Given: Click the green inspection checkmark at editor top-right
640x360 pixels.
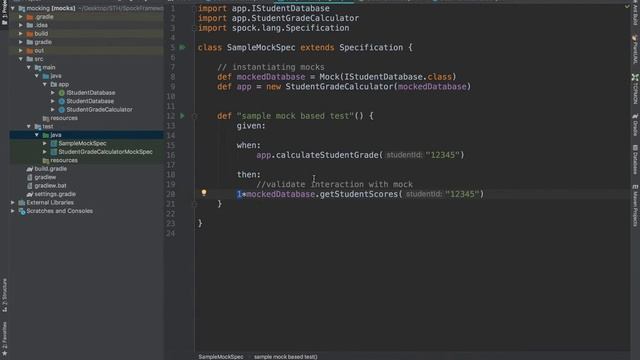Looking at the screenshot, I should coord(627,7).
